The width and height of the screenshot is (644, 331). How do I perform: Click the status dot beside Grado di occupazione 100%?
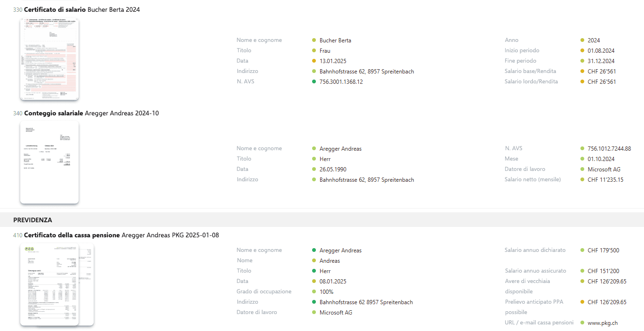click(314, 291)
